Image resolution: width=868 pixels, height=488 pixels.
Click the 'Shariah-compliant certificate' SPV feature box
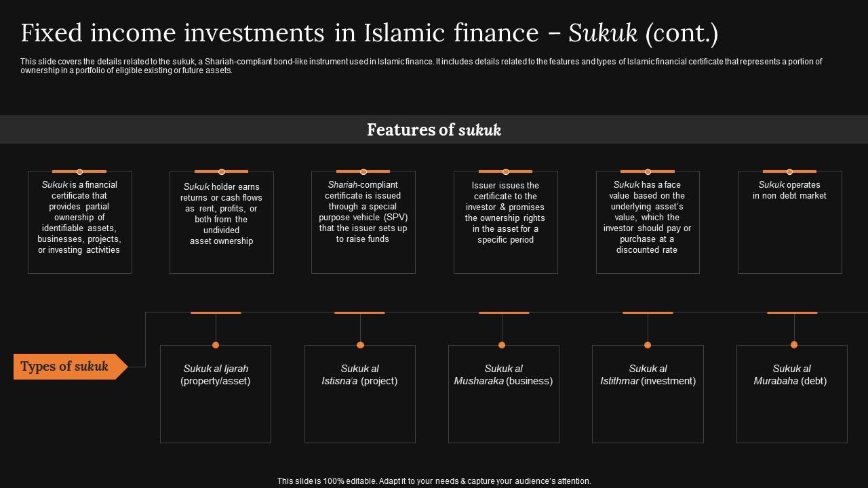click(x=363, y=222)
